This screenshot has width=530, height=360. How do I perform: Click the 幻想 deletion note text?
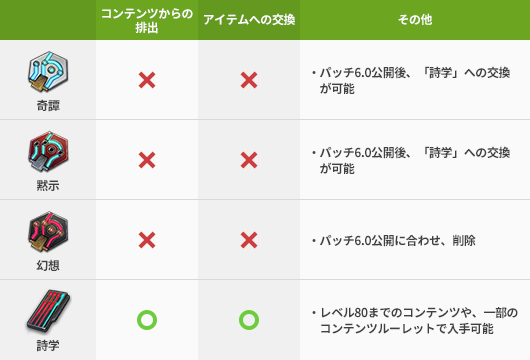pos(394,241)
